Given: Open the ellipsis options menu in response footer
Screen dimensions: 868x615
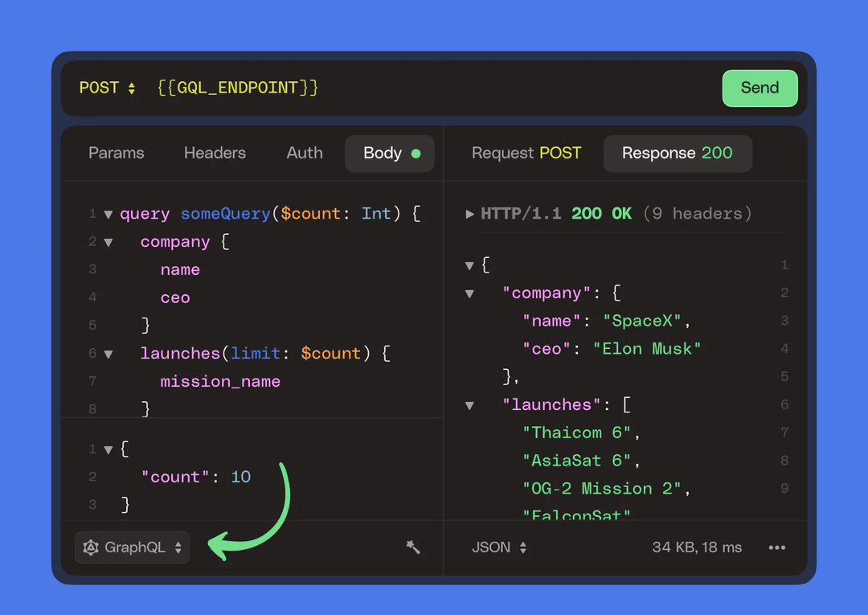Looking at the screenshot, I should pyautogui.click(x=776, y=547).
